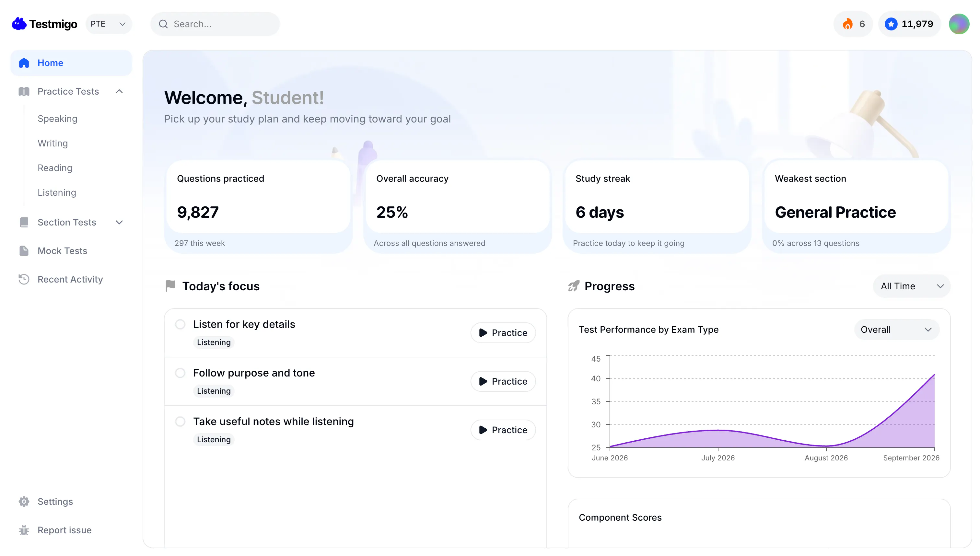
Task: Select the Home menu item
Action: pos(71,63)
